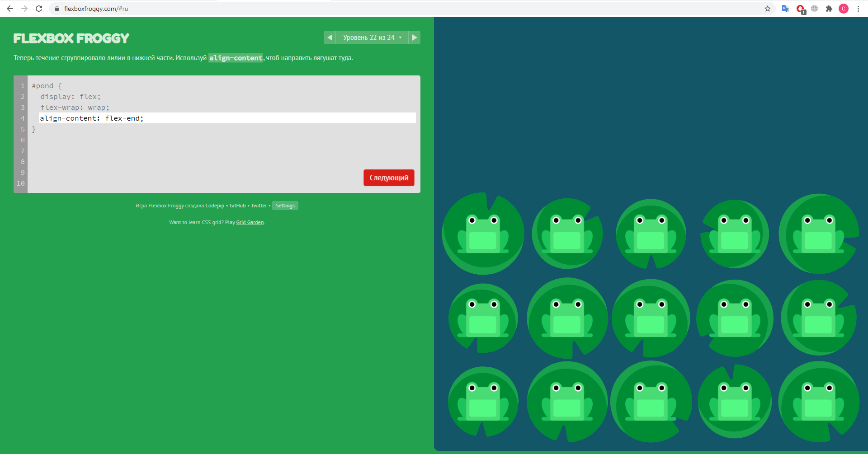This screenshot has height=454, width=868.
Task: Click the frog in top row, fifth column
Action: click(x=818, y=234)
